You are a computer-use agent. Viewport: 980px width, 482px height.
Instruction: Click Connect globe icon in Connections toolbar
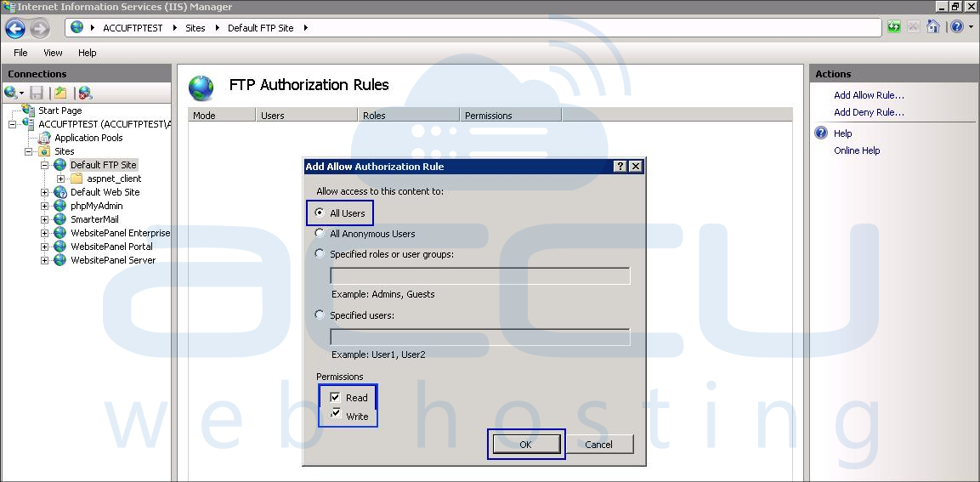coord(10,94)
